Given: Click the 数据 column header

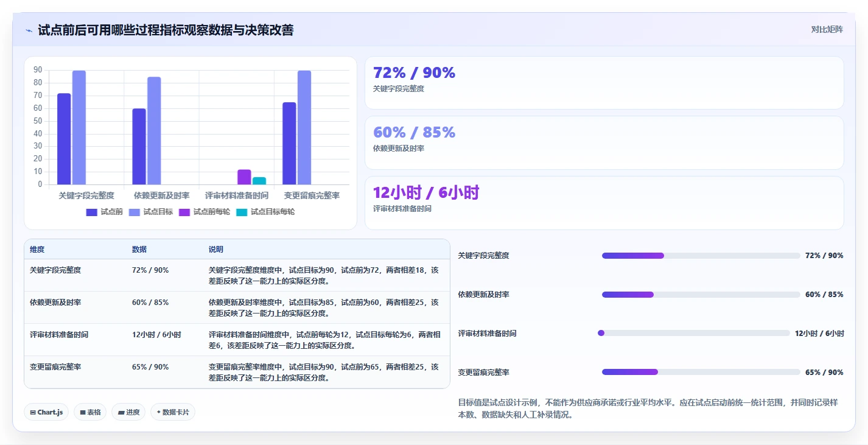Looking at the screenshot, I should click(x=139, y=250).
